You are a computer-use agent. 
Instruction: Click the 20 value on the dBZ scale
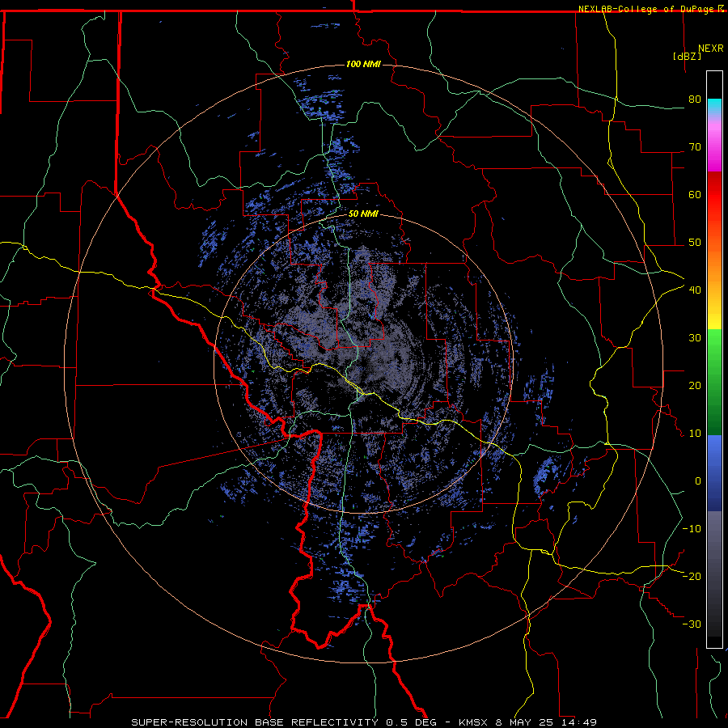click(695, 385)
